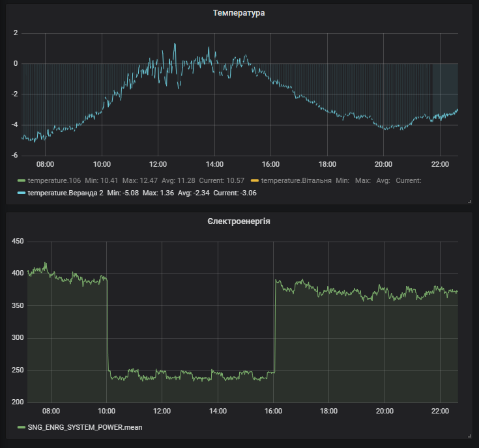The image size is (479, 448).
Task: Click the 14:00 label under temperature chart
Action: [214, 164]
